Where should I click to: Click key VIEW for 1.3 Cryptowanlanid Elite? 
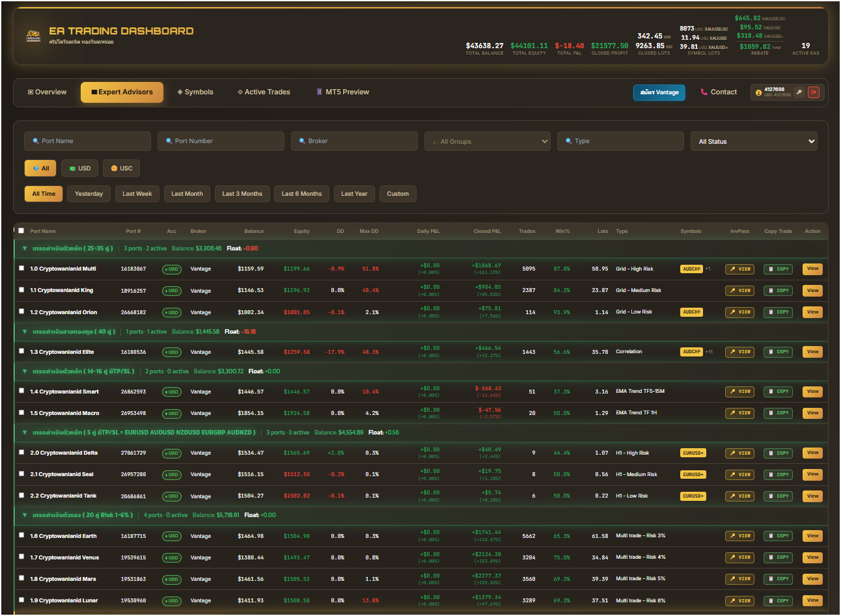[x=739, y=352]
